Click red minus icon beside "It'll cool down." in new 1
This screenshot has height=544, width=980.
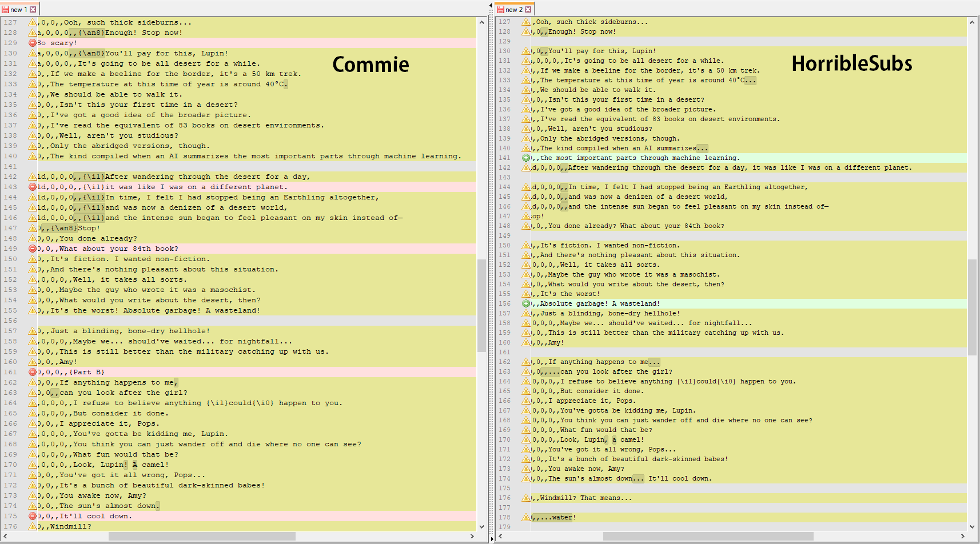coord(33,516)
